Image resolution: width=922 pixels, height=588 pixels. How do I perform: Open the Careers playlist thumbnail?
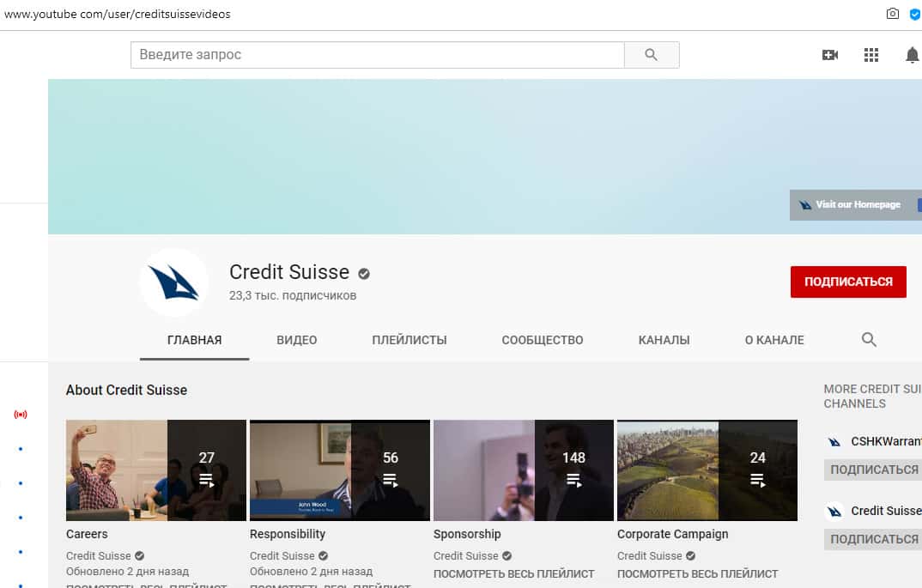tap(155, 470)
